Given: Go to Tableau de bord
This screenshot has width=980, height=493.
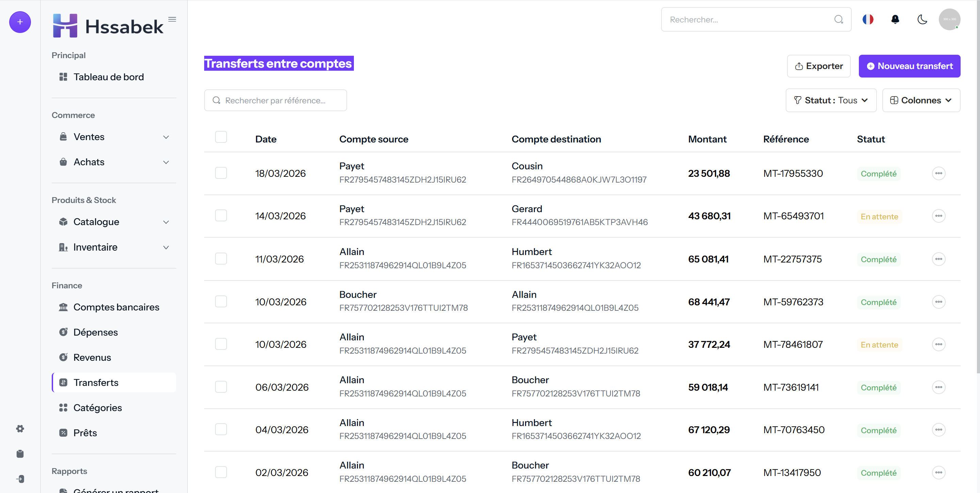Looking at the screenshot, I should (114, 77).
